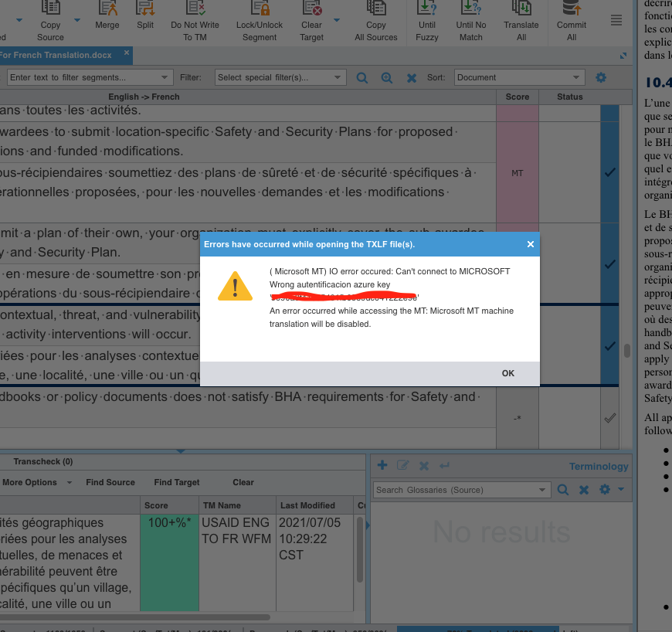Screen dimensions: 672x632
Task: Expand dropdown arrow next to Clear Target
Action: point(337,20)
